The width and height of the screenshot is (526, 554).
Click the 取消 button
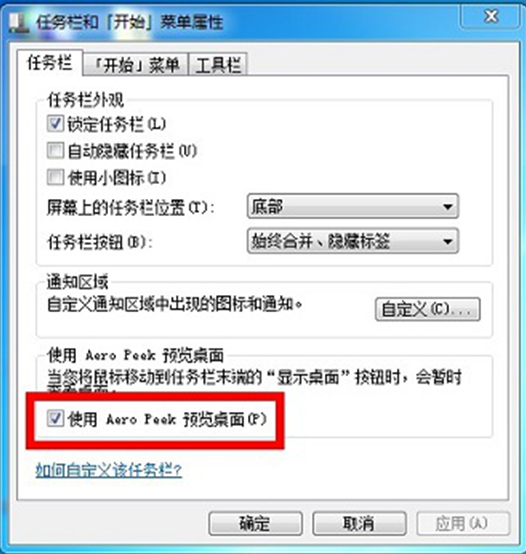coord(359,523)
